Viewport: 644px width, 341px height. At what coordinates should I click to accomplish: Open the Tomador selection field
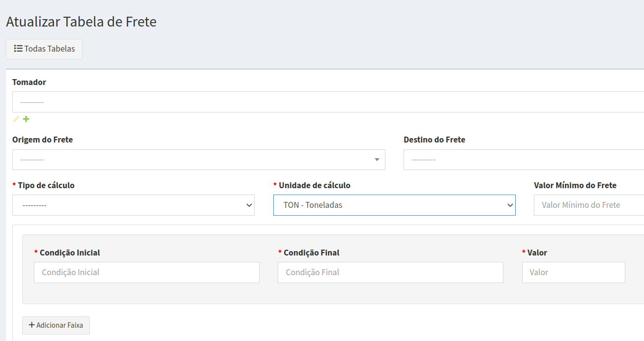click(x=324, y=102)
